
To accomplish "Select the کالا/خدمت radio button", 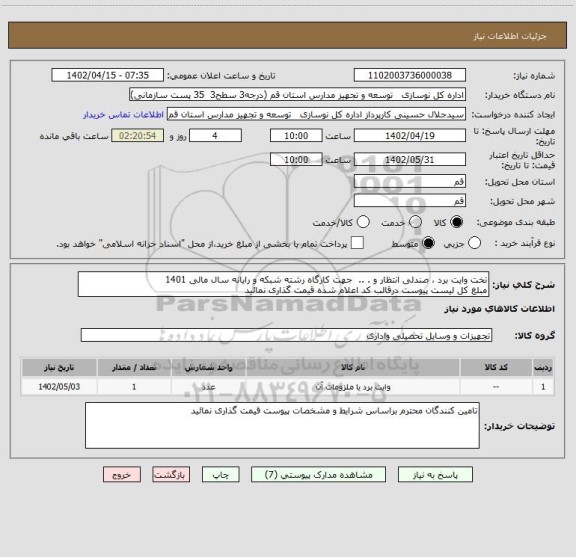I will [363, 222].
